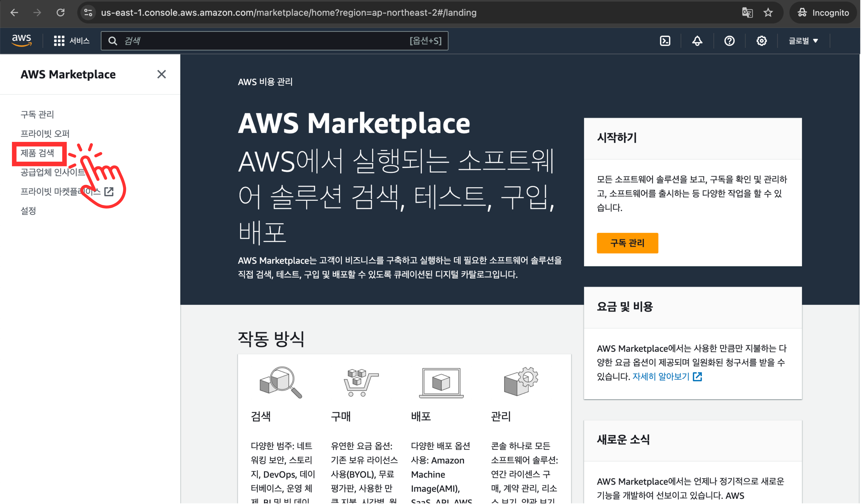Open 공급업체 인사이트 in the sidebar
This screenshot has width=861, height=504.
coord(53,172)
